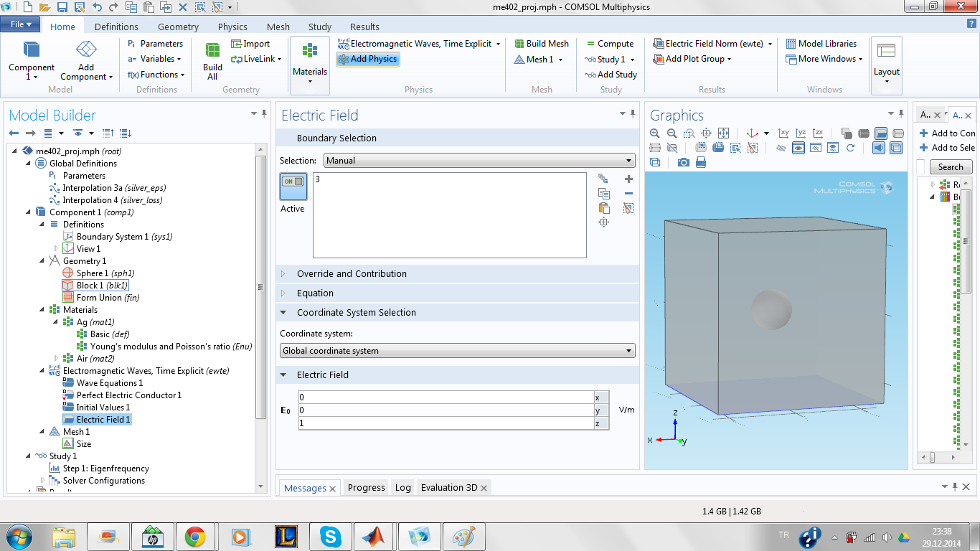
Task: Open a file with the folder icon
Action: [44, 7]
